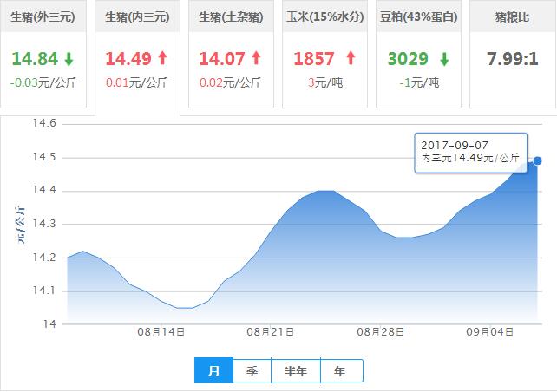Screen dimensions: 557x392
Task: Switch chart range to 年
Action: (341, 370)
